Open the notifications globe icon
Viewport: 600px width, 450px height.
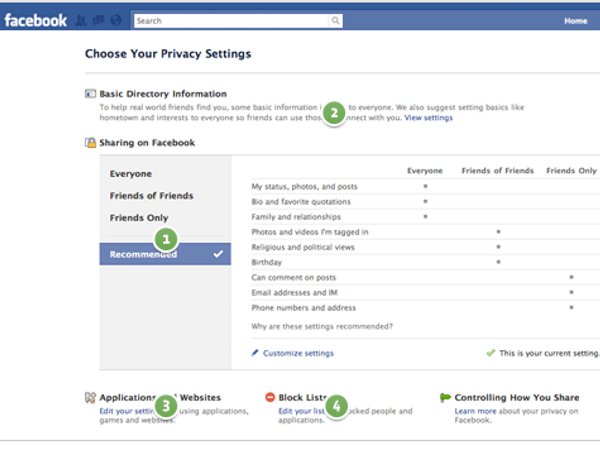[x=116, y=20]
